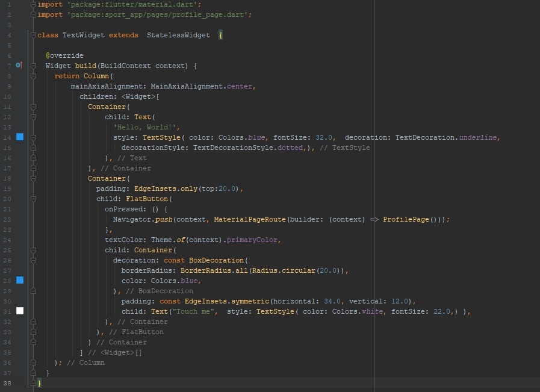This screenshot has width=540, height=392.
Task: Click the Colors.white value
Action: click(358, 312)
